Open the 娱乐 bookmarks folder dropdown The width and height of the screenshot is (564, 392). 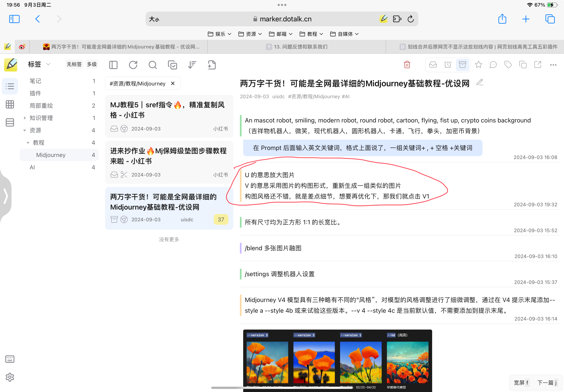pyautogui.click(x=219, y=34)
